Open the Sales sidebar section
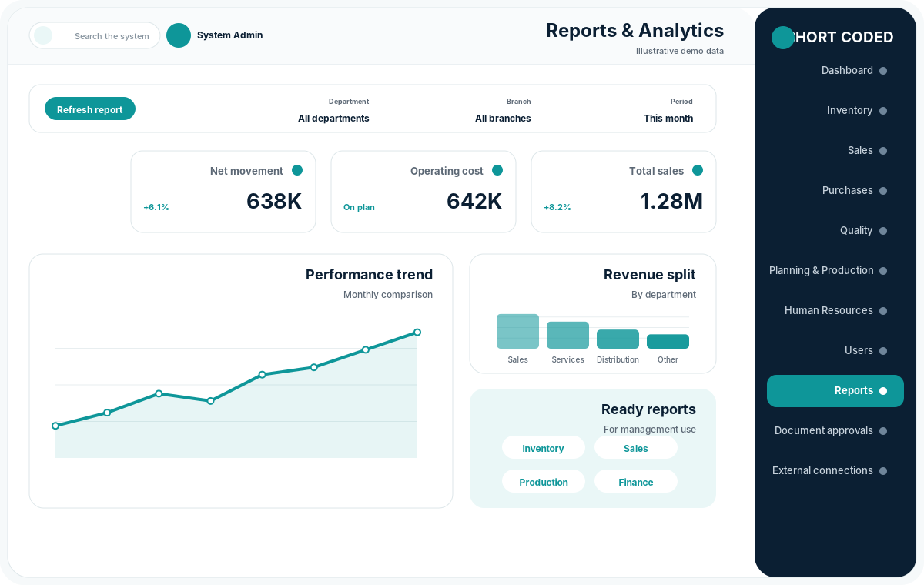Image resolution: width=924 pixels, height=585 pixels. pyautogui.click(x=835, y=150)
